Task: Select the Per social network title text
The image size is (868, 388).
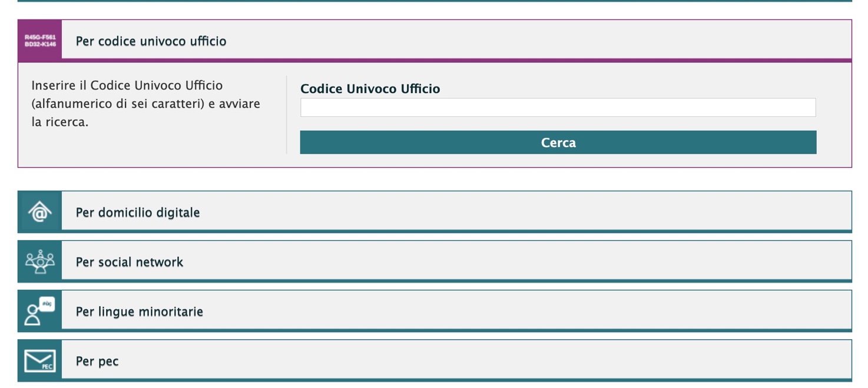Action: [130, 262]
